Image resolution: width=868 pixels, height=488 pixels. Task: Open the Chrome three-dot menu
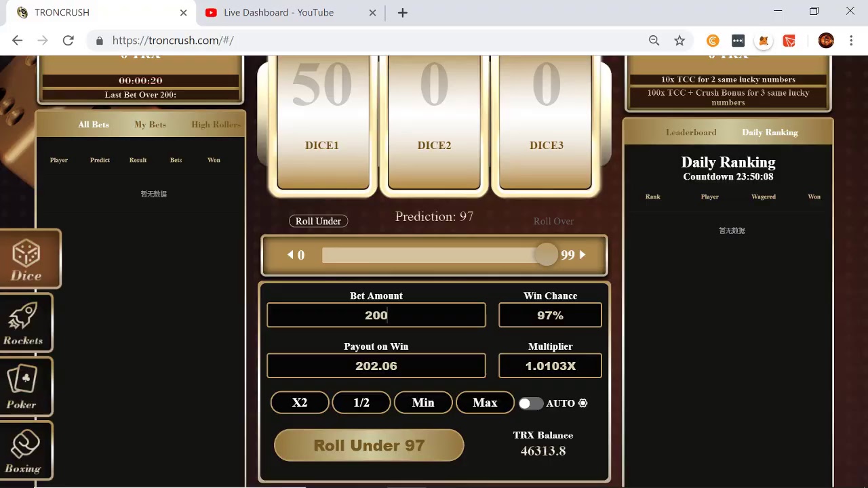point(851,41)
